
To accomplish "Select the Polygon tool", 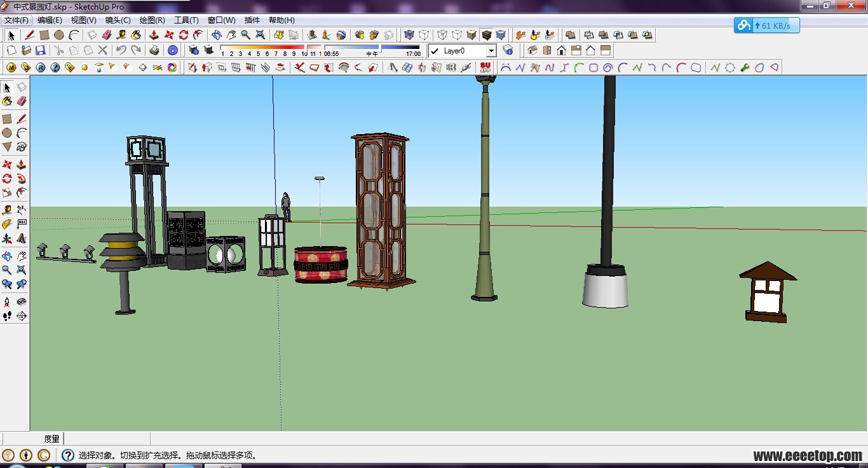I will pyautogui.click(x=7, y=147).
